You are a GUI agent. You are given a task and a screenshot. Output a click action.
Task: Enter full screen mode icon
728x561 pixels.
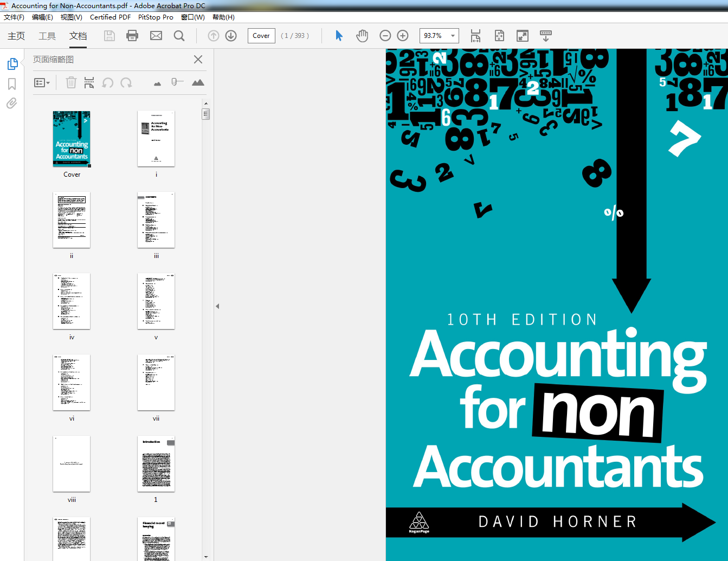[x=523, y=36]
